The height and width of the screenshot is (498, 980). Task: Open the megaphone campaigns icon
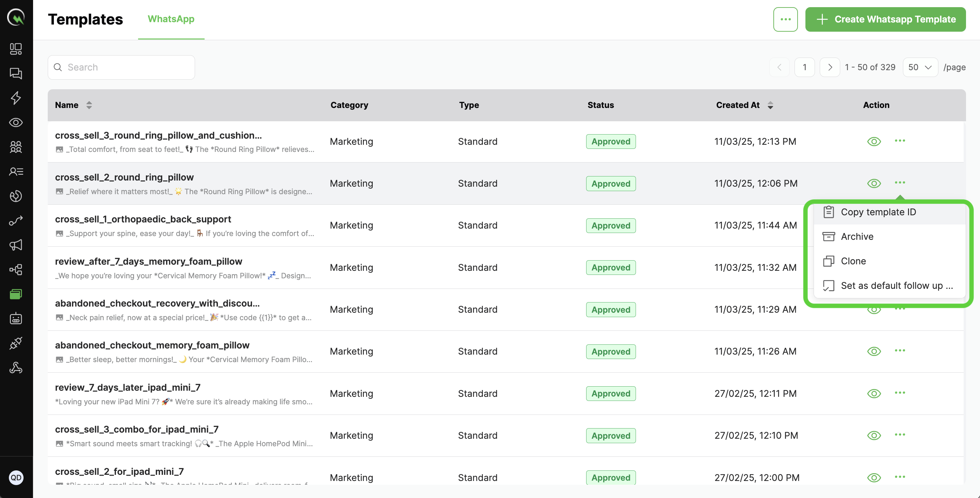pos(16,245)
